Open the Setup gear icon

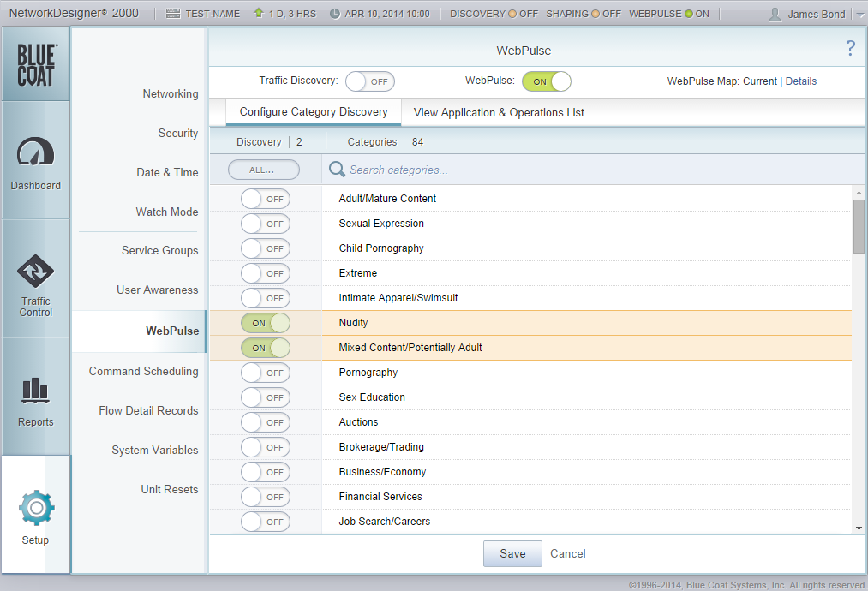[36, 507]
